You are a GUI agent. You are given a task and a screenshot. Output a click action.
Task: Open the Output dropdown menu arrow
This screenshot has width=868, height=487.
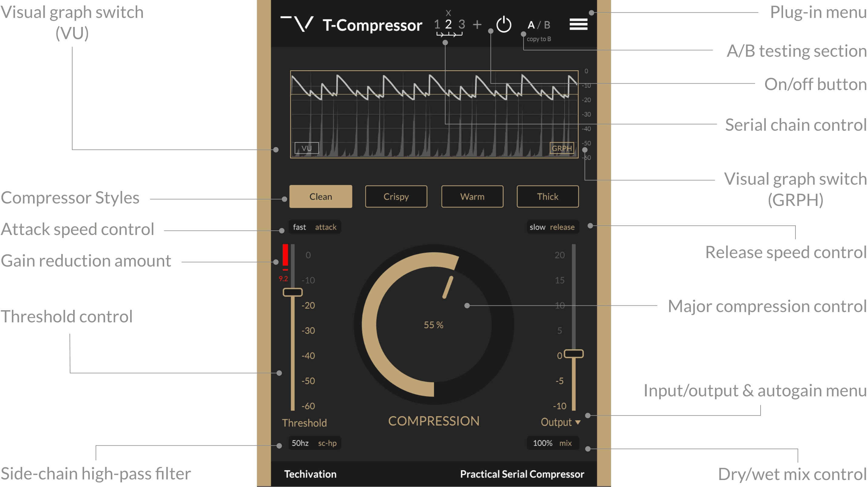coord(578,422)
